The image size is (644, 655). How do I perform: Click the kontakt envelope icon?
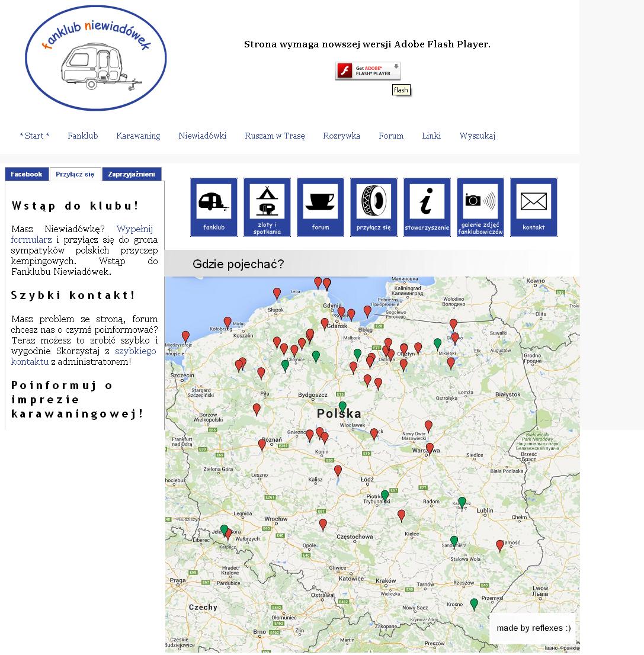[534, 207]
